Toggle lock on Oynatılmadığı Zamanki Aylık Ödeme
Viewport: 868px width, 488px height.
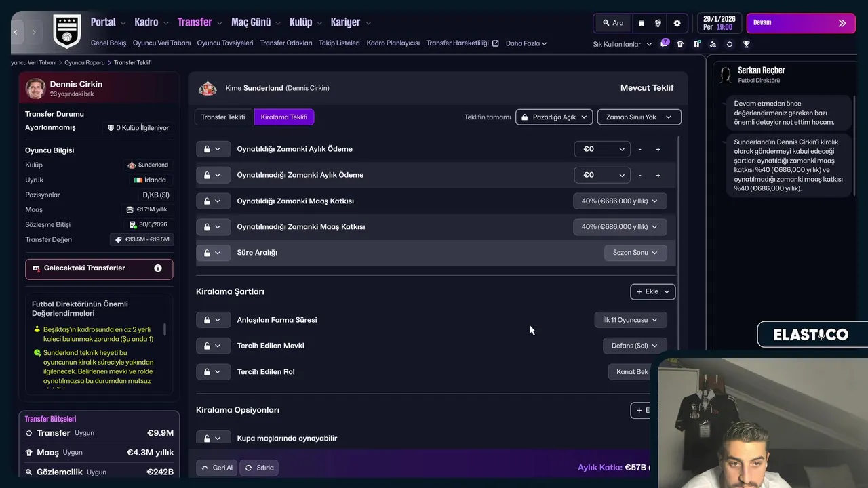pos(212,175)
